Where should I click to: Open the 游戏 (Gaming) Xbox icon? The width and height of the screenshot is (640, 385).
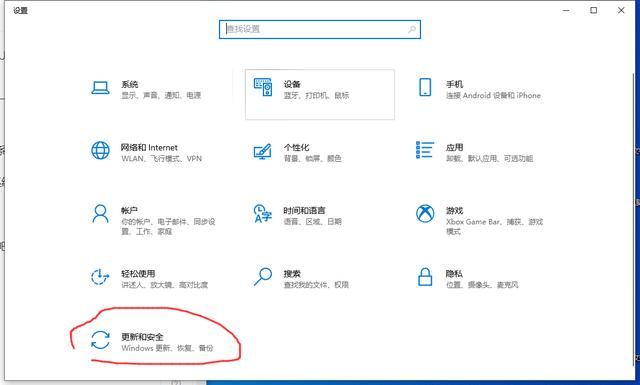(425, 213)
